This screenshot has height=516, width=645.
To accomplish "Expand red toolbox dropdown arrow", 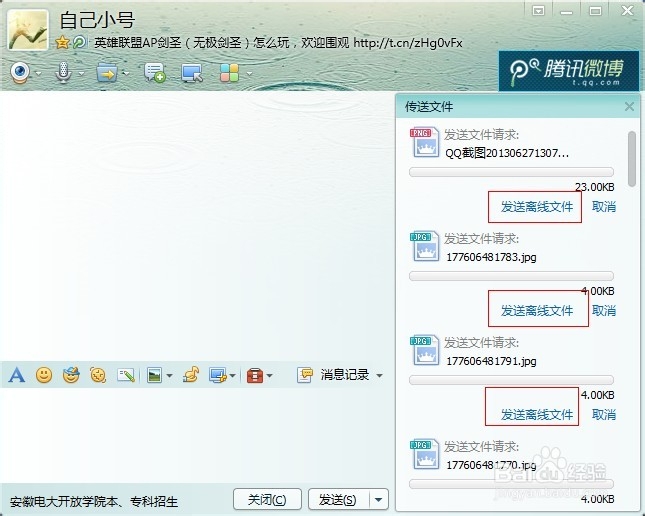I will tap(269, 375).
